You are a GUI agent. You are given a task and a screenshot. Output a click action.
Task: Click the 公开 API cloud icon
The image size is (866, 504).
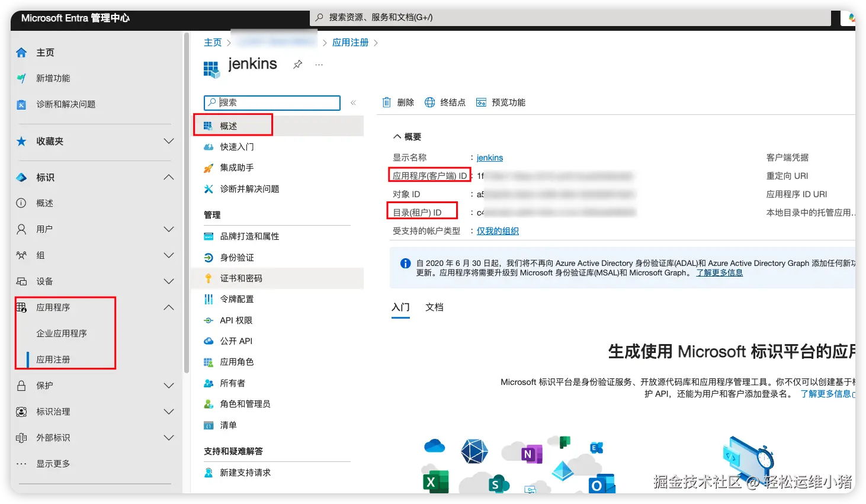click(209, 341)
